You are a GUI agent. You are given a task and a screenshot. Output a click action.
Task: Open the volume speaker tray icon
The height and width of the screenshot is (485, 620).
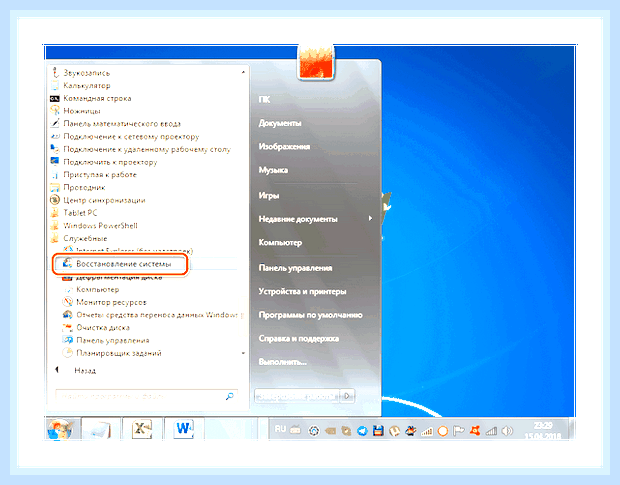tap(507, 431)
